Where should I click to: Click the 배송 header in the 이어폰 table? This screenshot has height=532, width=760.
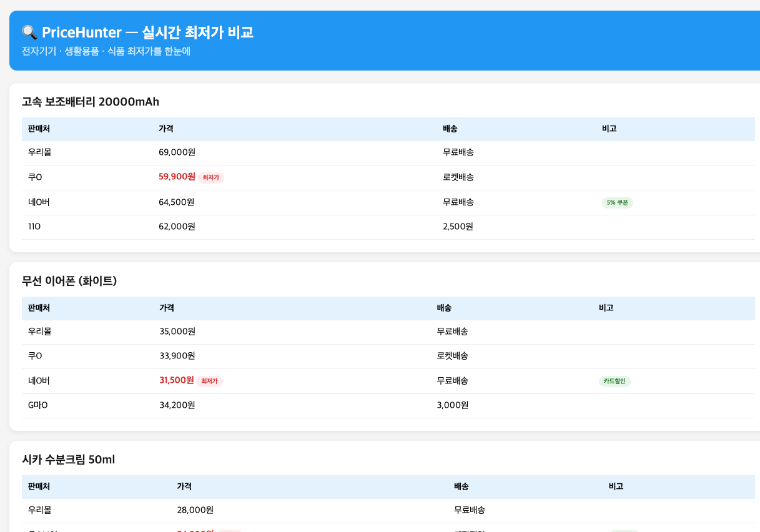pos(445,308)
